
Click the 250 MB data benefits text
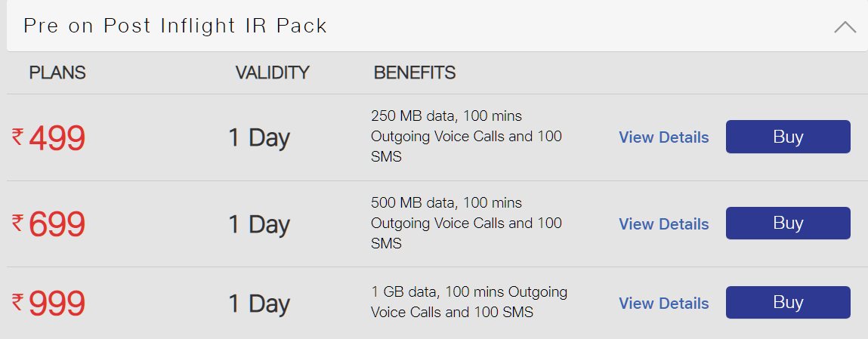pos(466,137)
